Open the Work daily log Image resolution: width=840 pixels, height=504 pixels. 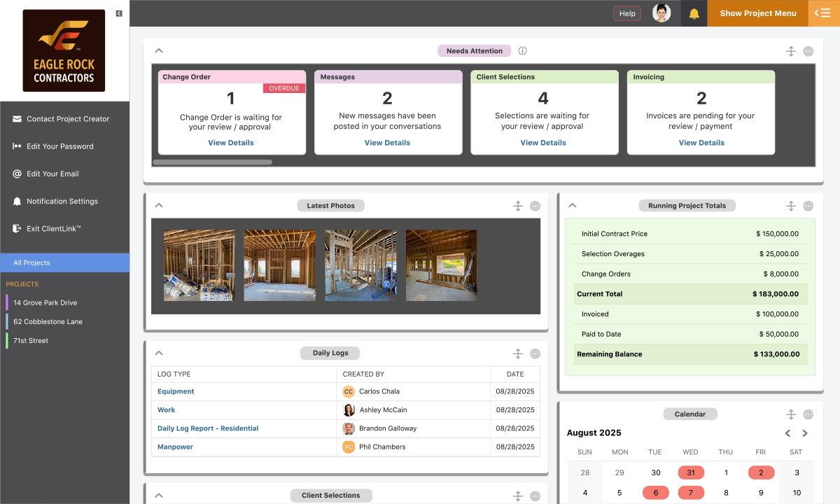(167, 409)
